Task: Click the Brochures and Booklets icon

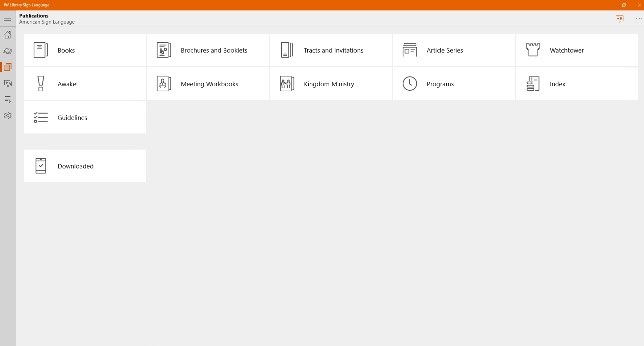Action: pos(164,50)
